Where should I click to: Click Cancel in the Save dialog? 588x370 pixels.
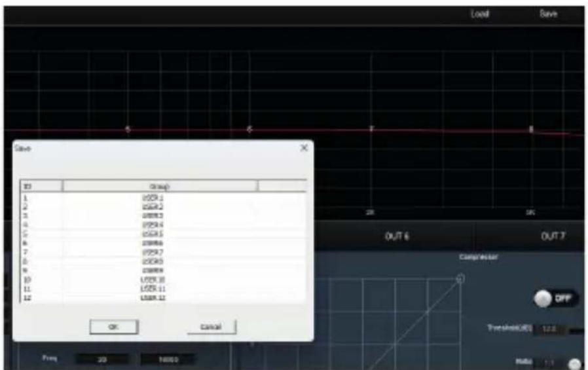click(212, 327)
